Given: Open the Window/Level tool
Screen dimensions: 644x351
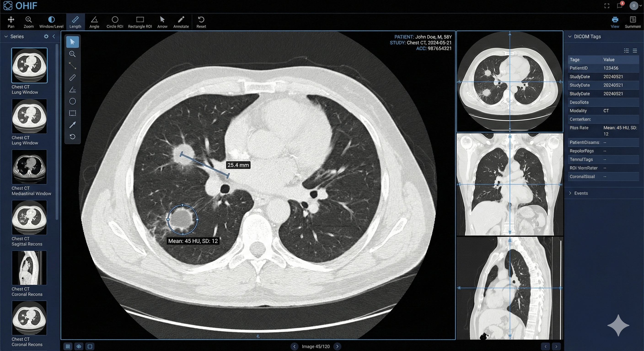Looking at the screenshot, I should [x=51, y=22].
